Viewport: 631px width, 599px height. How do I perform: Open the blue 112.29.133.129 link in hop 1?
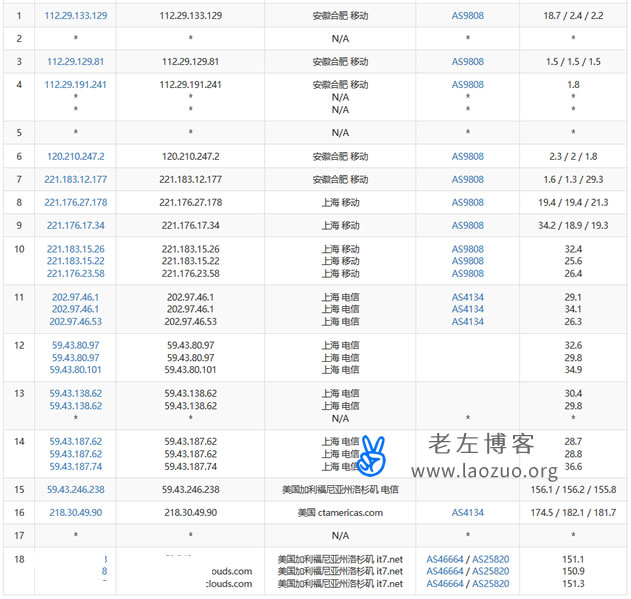(76, 16)
